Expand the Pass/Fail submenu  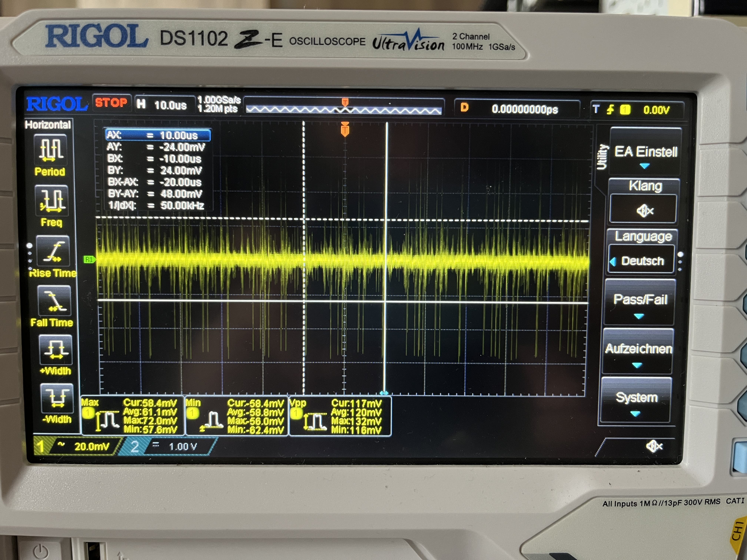(640, 301)
